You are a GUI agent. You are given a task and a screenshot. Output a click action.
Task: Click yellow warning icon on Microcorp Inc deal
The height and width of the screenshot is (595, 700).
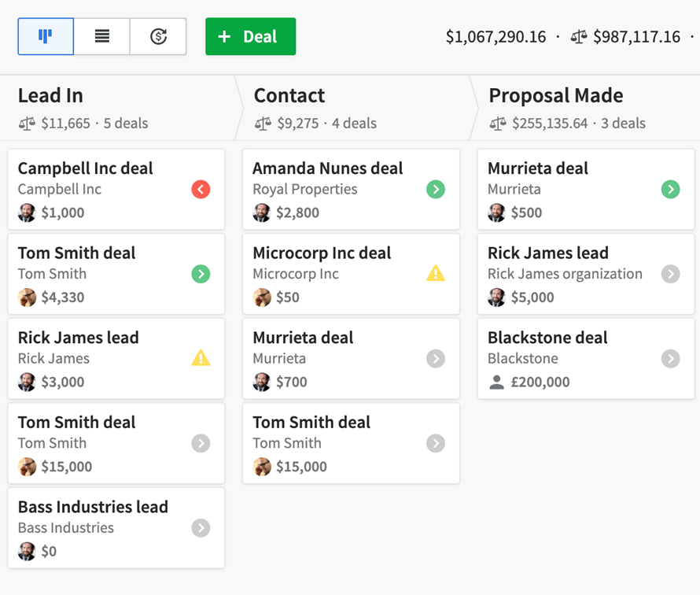click(436, 273)
